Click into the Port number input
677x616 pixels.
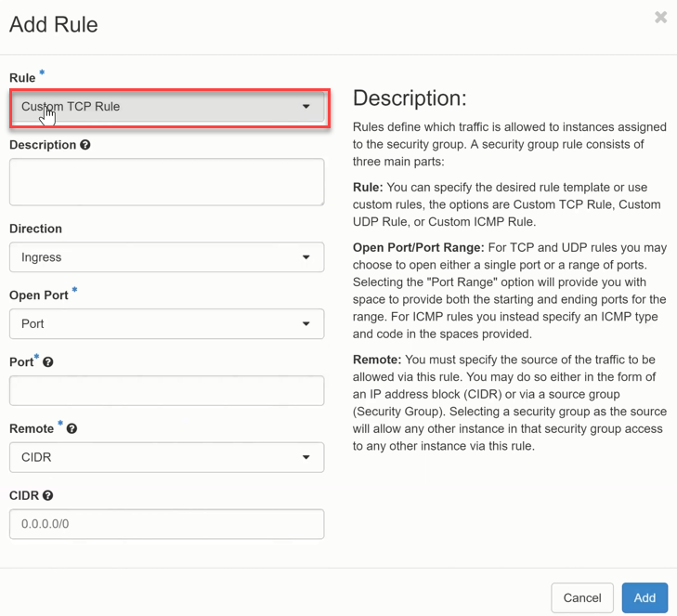point(167,391)
